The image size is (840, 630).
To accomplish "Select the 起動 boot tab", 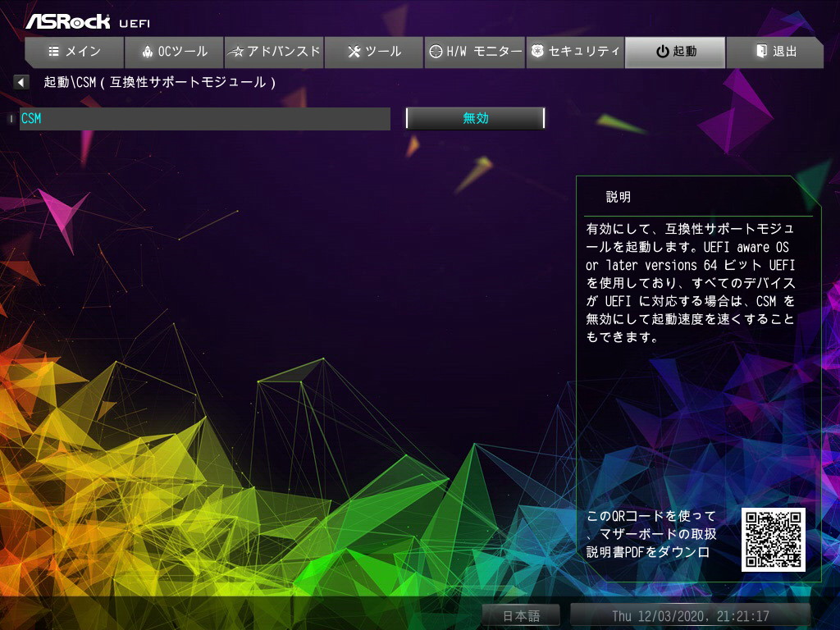I will tap(676, 52).
